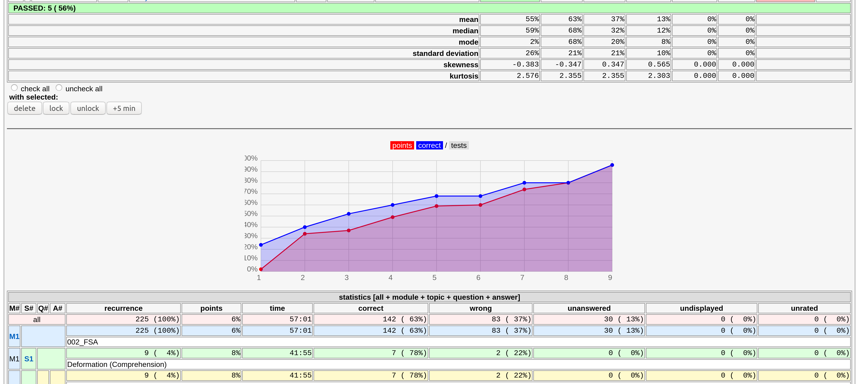Open the S1 topic link

click(29, 359)
